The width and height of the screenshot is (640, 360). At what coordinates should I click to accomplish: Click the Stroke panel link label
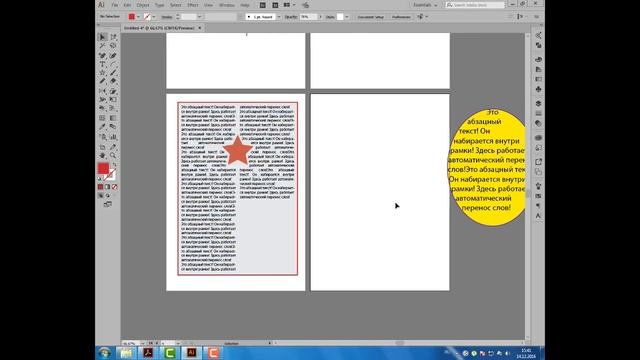coord(167,17)
